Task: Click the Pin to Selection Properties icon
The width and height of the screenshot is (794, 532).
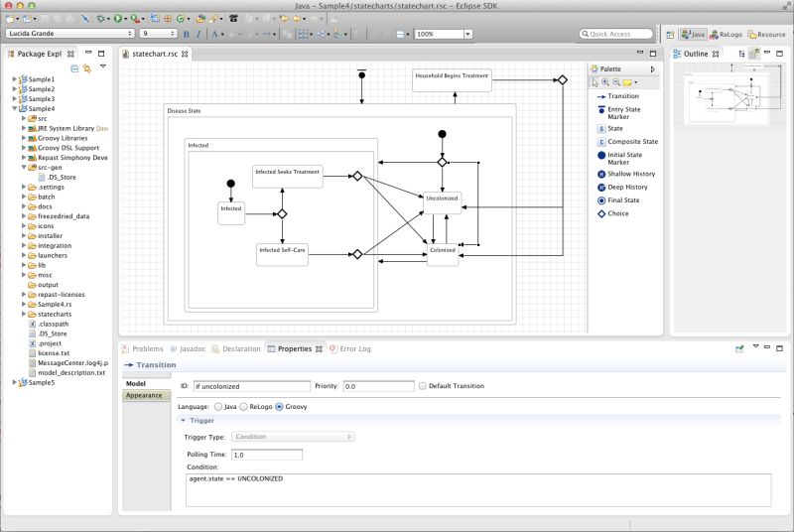Action: point(739,348)
